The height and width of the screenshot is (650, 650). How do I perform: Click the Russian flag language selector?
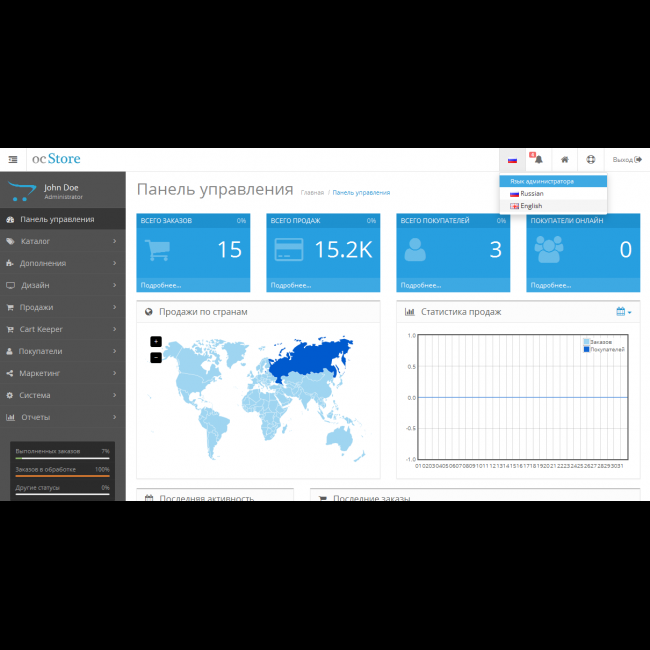pos(512,159)
